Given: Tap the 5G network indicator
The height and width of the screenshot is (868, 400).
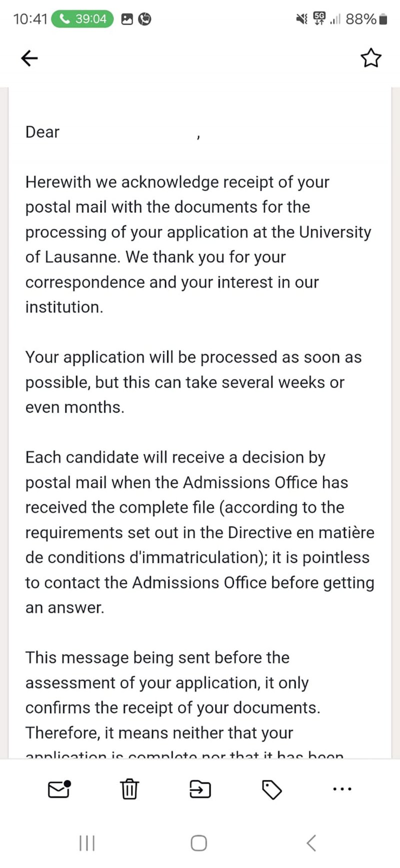Looking at the screenshot, I should pyautogui.click(x=318, y=19).
